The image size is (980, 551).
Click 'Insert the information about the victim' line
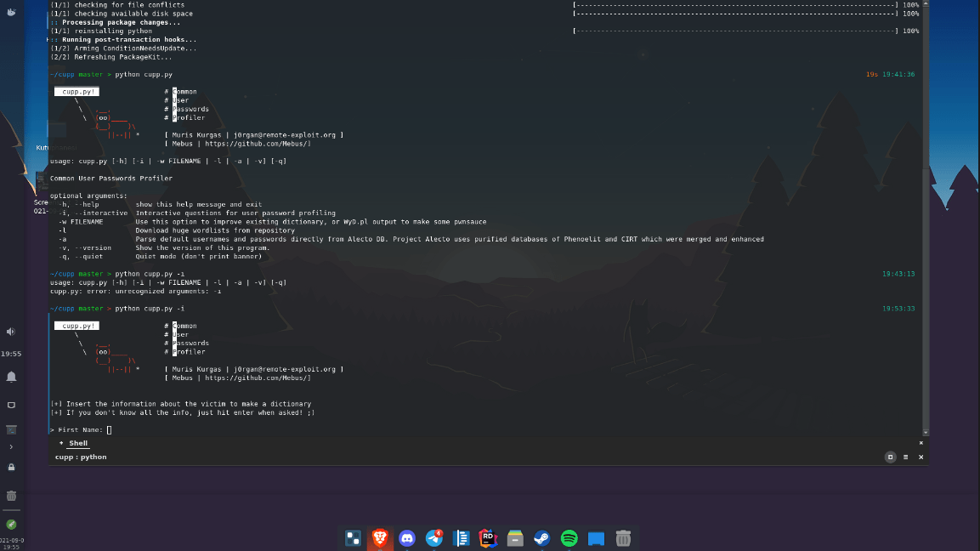181,404
